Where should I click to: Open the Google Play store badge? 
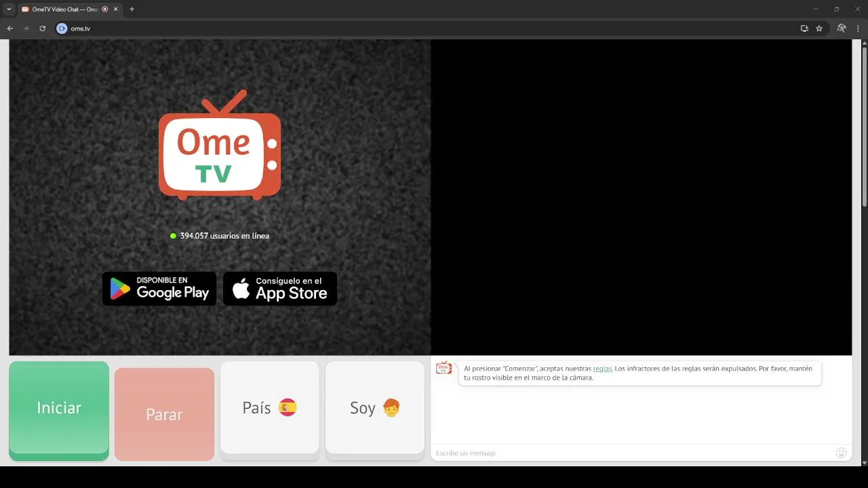click(159, 289)
